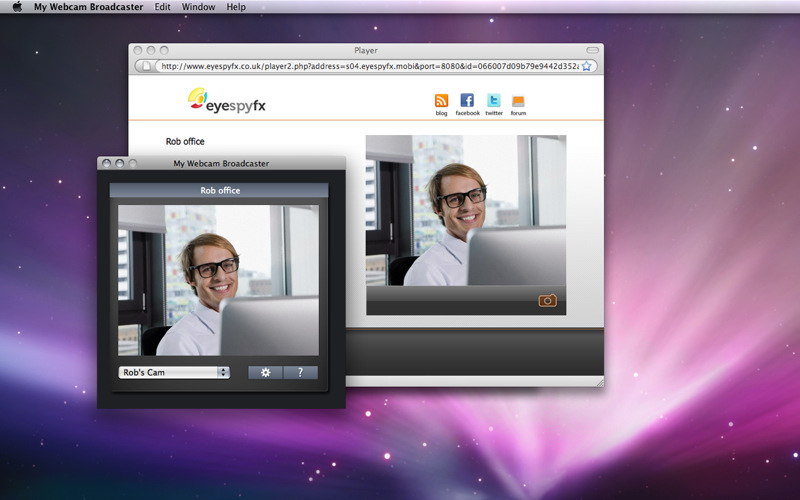Minimize the My Webcam Broadcaster window
The image size is (800, 500).
[x=119, y=163]
